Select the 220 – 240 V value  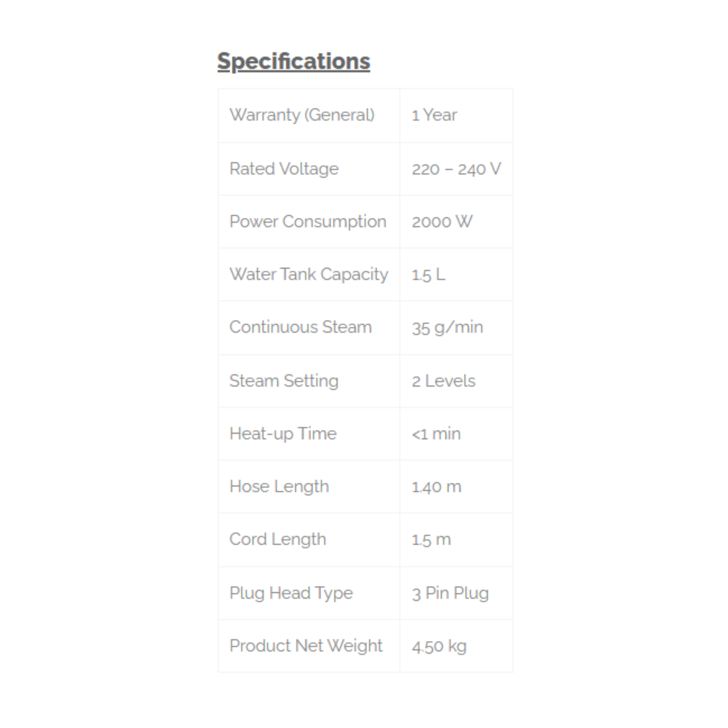pos(456,169)
